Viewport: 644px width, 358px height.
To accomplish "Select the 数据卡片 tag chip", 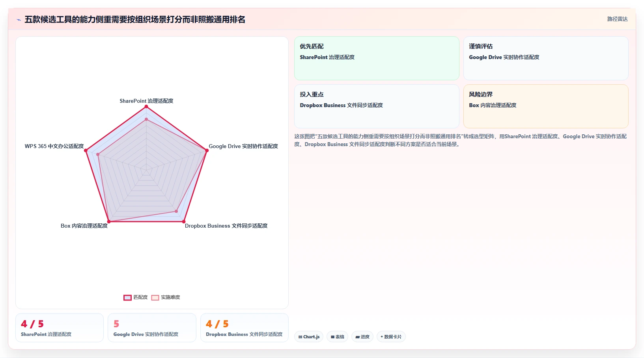I will tap(391, 337).
